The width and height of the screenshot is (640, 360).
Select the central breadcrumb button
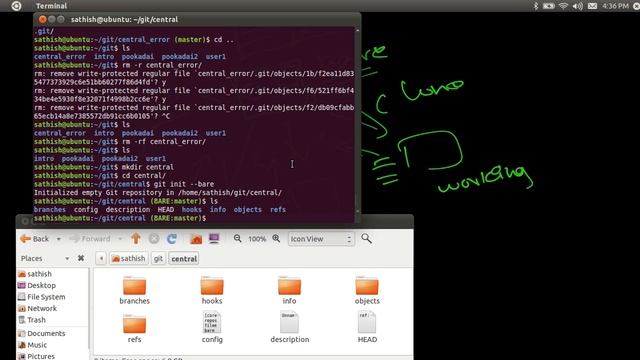(x=184, y=259)
